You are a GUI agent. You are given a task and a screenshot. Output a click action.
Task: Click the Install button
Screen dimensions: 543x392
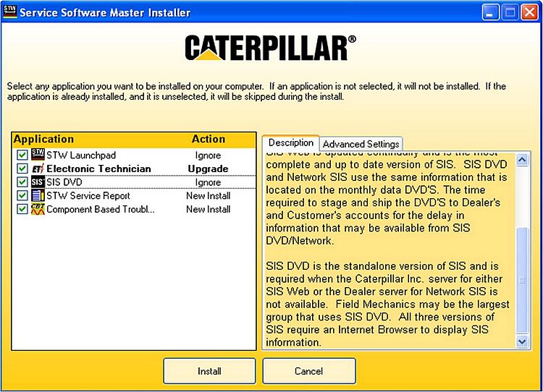(x=209, y=371)
